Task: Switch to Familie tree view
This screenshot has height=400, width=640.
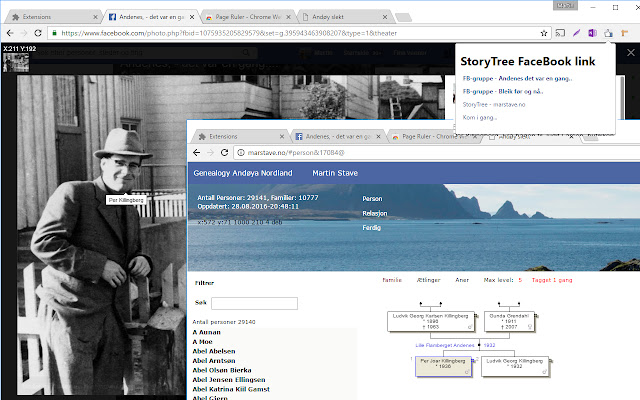Action: click(x=392, y=280)
